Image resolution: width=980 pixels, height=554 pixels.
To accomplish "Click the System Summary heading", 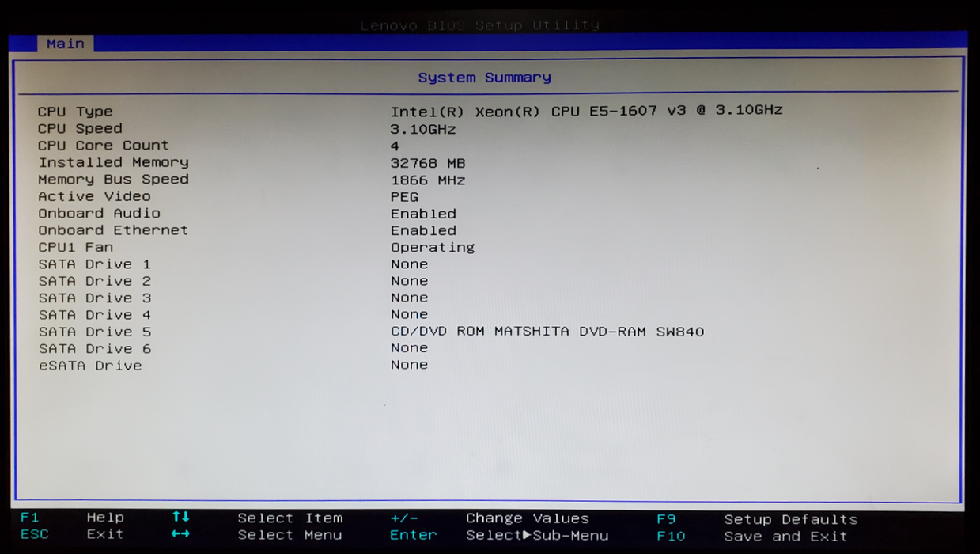I will 484,78.
